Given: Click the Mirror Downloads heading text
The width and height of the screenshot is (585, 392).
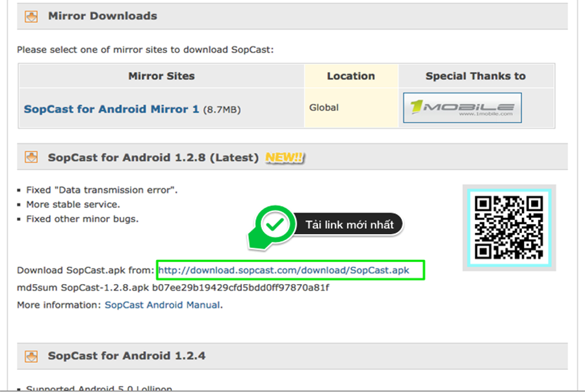Looking at the screenshot, I should (103, 16).
